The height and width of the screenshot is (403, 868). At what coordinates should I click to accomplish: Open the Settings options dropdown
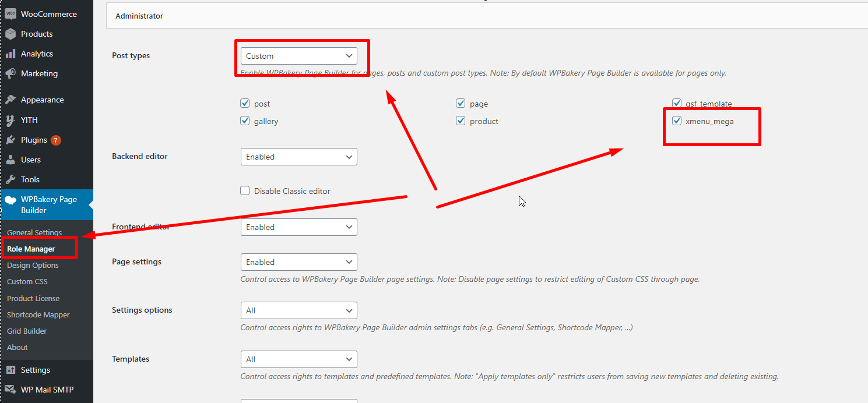pos(299,310)
